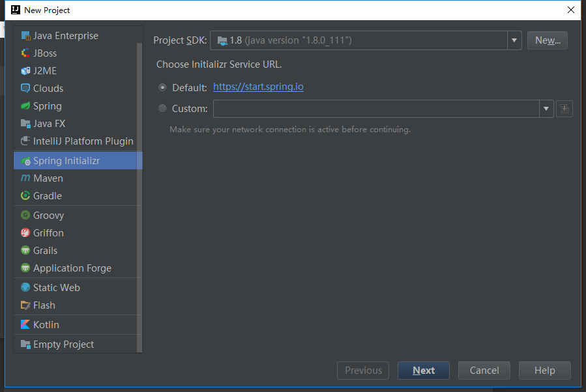Click the Spring leaf icon
This screenshot has height=392, width=586.
(25, 106)
